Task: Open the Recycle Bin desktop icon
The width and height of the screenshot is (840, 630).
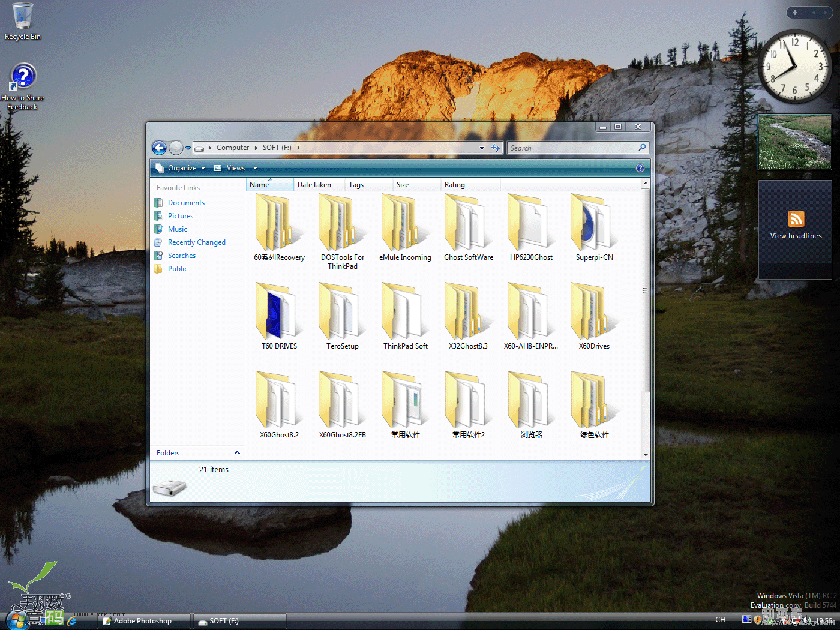Action: (23, 22)
